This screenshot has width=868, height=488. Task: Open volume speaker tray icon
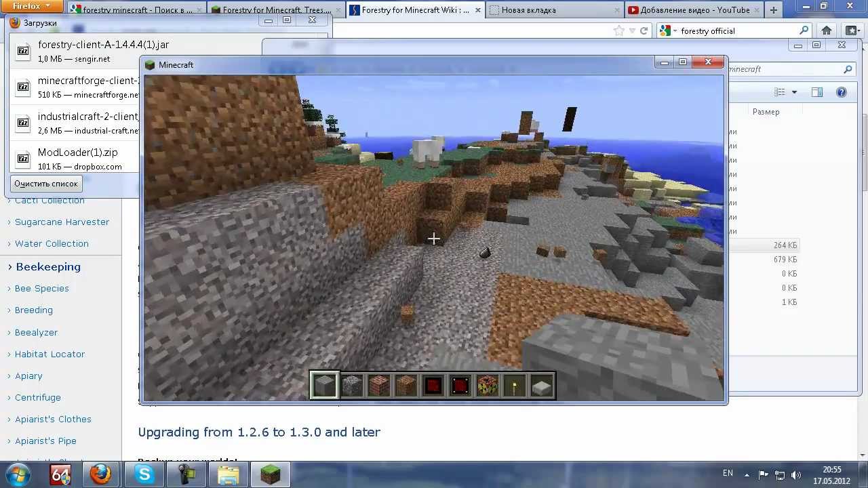coord(796,475)
